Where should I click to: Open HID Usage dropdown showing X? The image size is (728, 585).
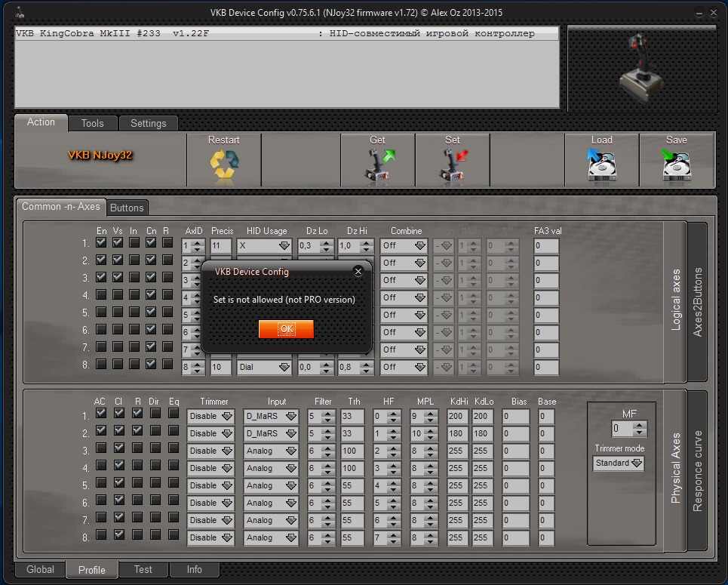[264, 246]
